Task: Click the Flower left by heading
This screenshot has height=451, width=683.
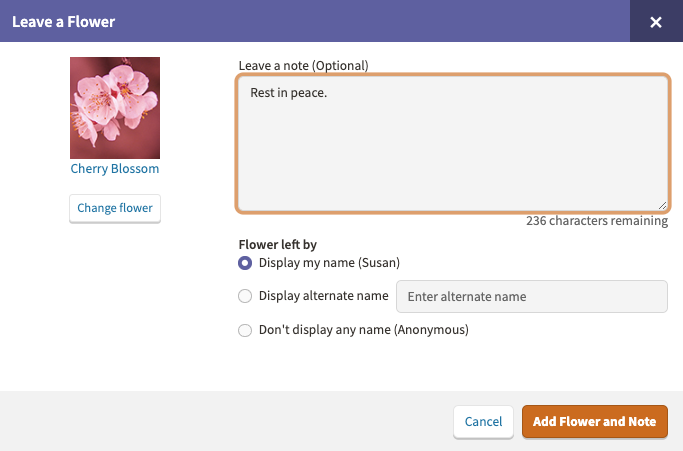Action: pyautogui.click(x=277, y=244)
